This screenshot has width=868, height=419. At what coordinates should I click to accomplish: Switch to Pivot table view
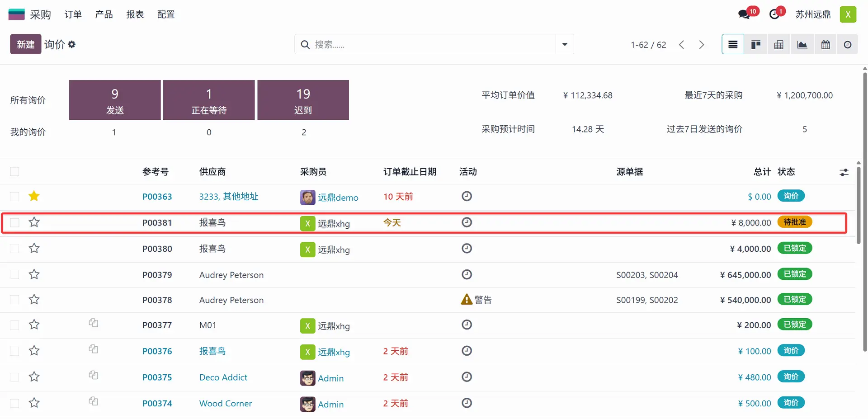pos(778,44)
